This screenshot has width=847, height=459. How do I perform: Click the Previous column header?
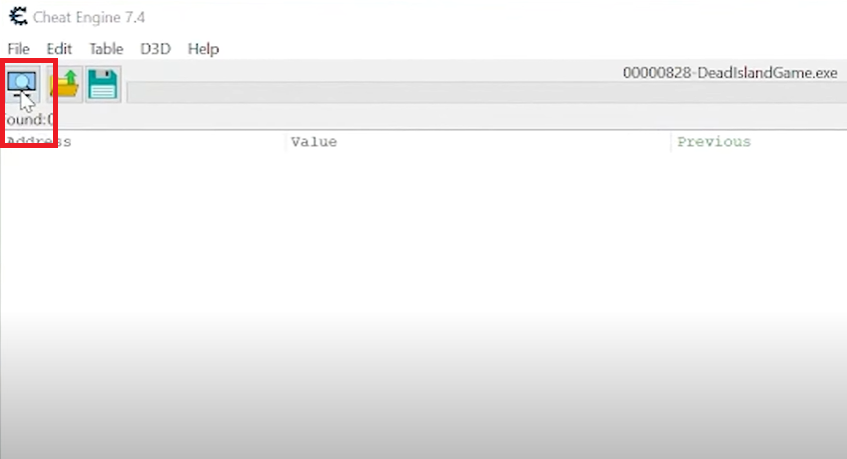[x=759, y=142]
